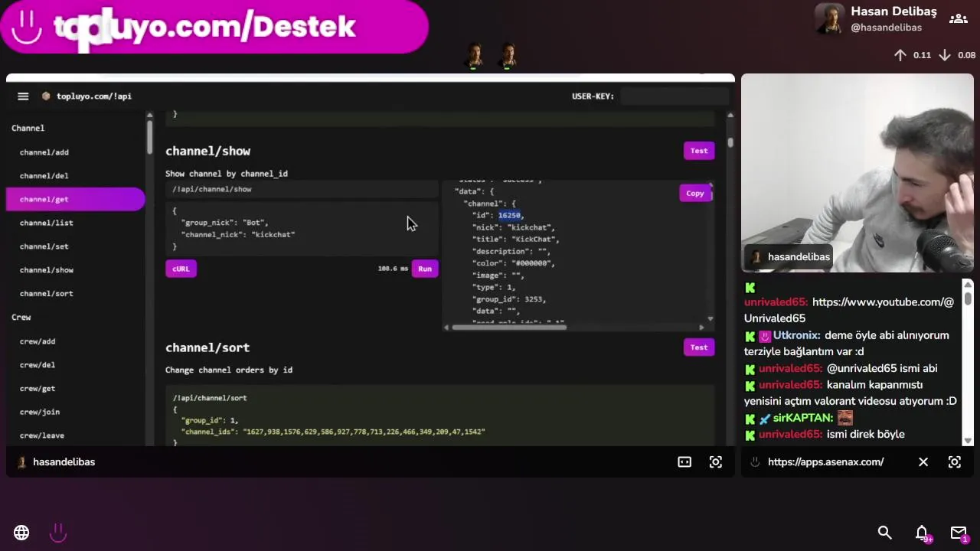Click the Kick icon beside sirKAPTAN message
The image size is (980, 551).
750,419
